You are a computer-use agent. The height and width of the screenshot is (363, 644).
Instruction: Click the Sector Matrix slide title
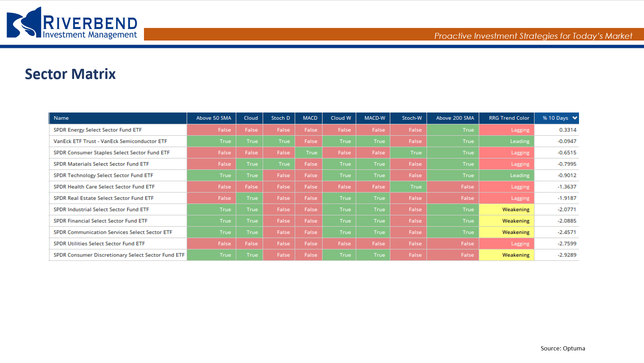click(x=70, y=74)
